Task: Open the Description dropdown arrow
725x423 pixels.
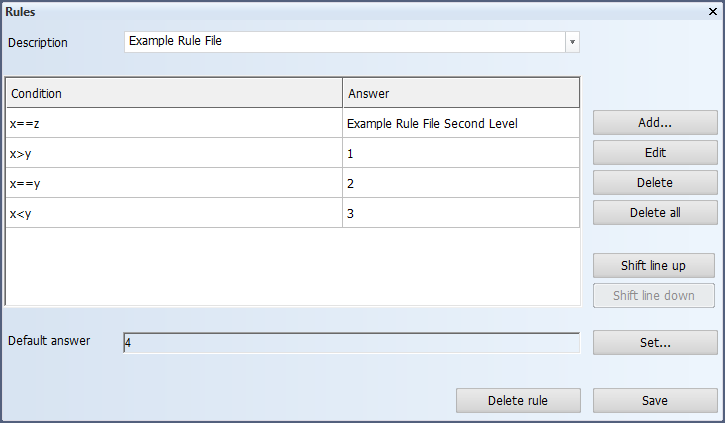Action: tap(572, 42)
